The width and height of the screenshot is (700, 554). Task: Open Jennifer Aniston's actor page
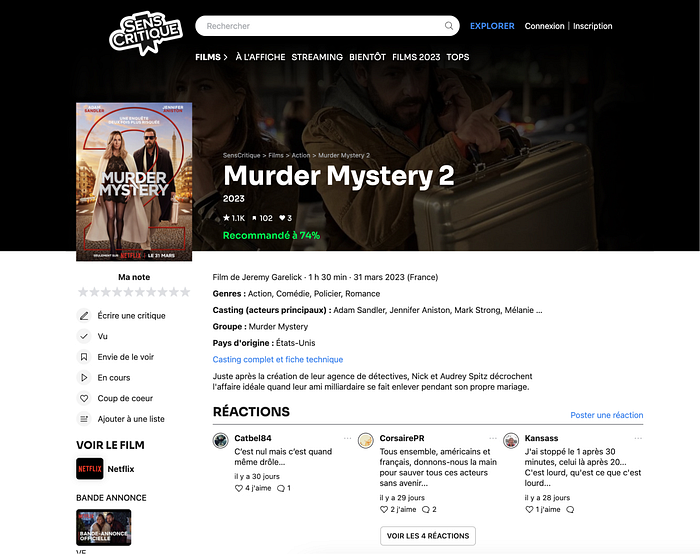click(420, 310)
